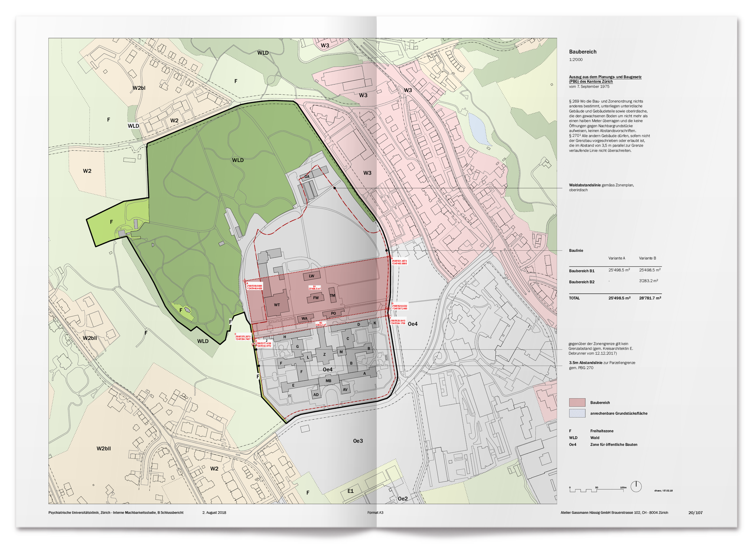Click the pink Baubereich legend swatch
This screenshot has width=756, height=556.
577,402
